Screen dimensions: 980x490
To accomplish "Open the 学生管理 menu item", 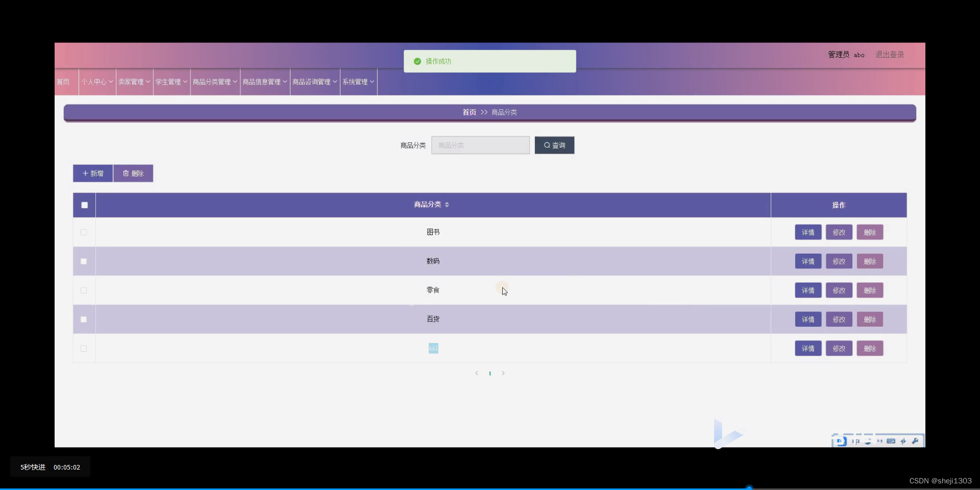I will click(x=171, y=82).
